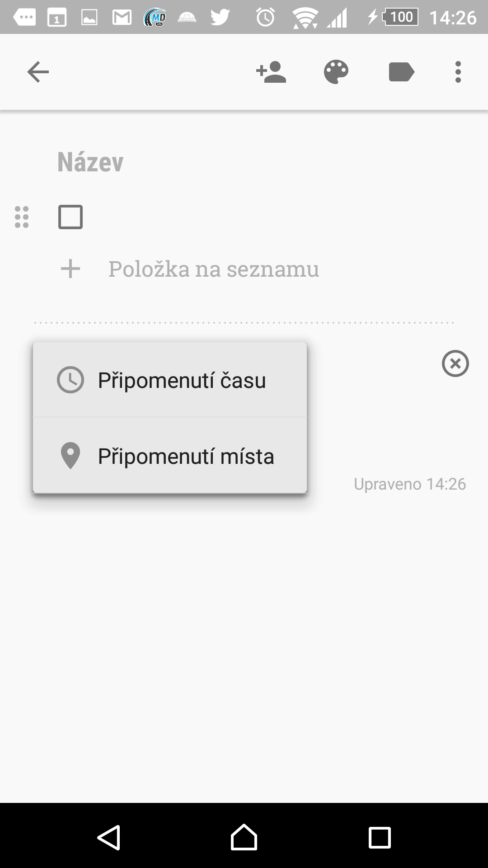This screenshot has width=488, height=868.
Task: Tap the Twitter notification icon in status bar
Action: pyautogui.click(x=220, y=18)
